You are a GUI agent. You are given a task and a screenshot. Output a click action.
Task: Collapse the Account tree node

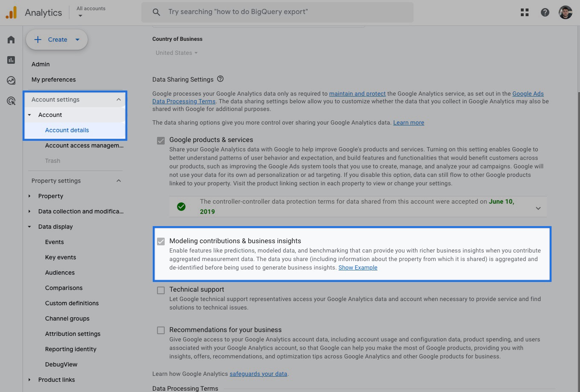pyautogui.click(x=29, y=115)
